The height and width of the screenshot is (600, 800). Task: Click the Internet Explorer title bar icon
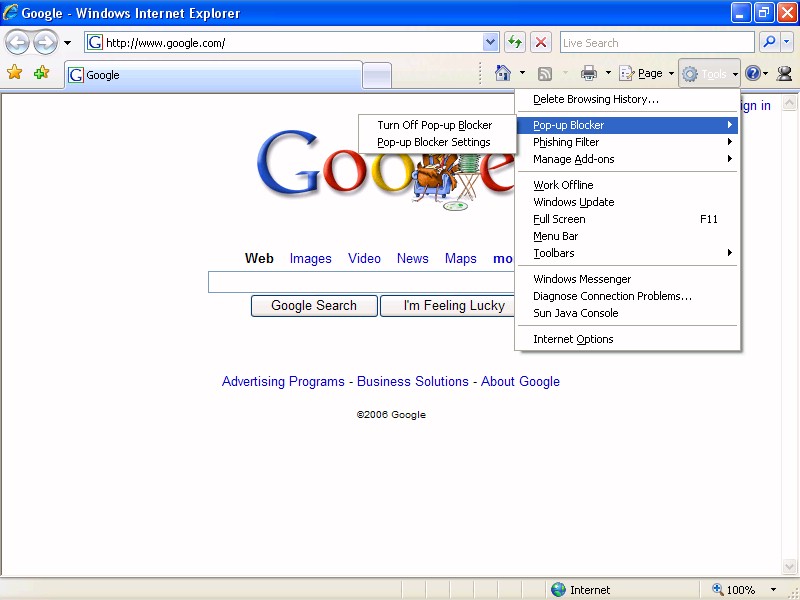pos(10,12)
